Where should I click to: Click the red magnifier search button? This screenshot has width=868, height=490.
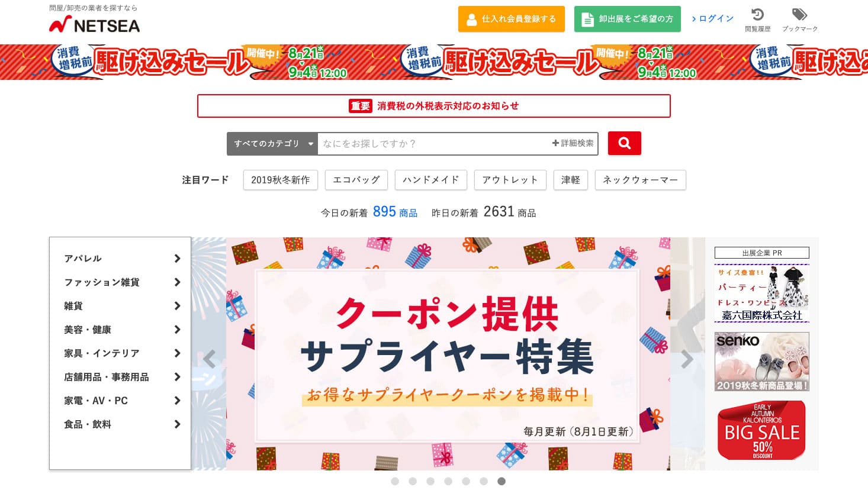(x=624, y=143)
